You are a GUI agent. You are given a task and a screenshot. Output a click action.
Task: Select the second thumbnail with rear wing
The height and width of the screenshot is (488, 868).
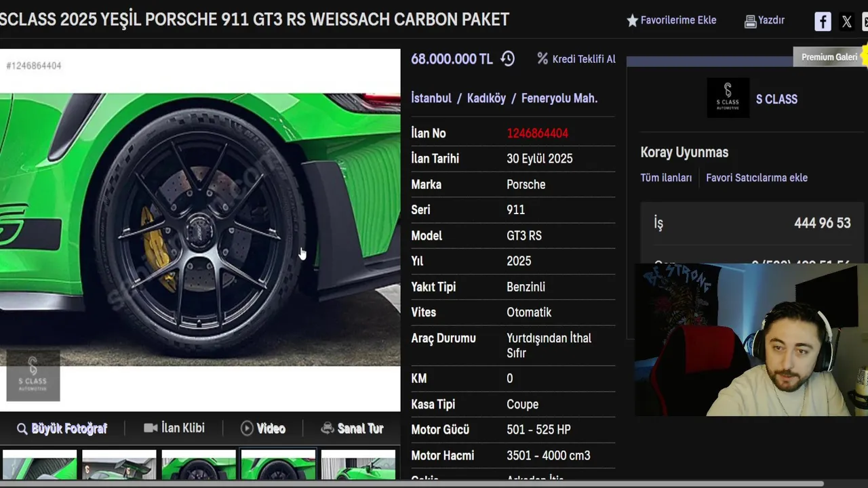(x=119, y=464)
